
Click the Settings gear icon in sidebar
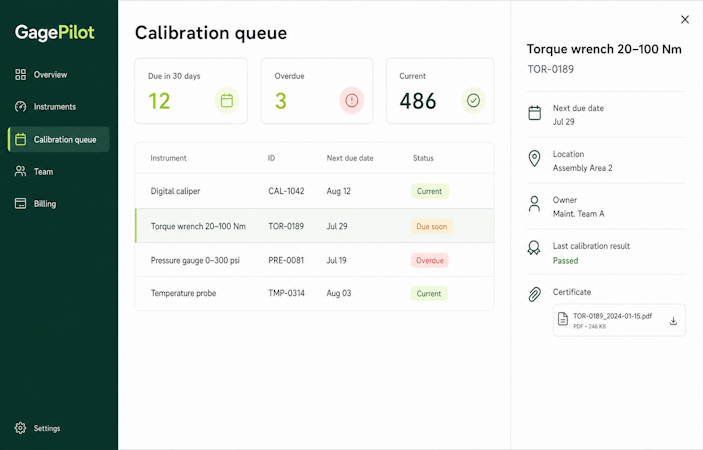click(20, 428)
